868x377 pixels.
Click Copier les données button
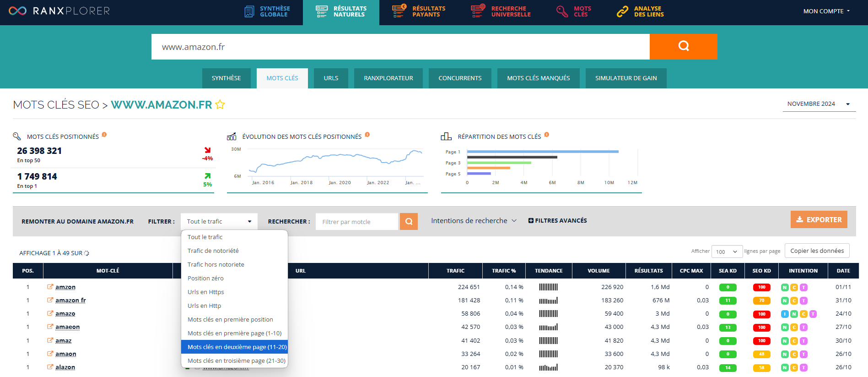pos(817,251)
